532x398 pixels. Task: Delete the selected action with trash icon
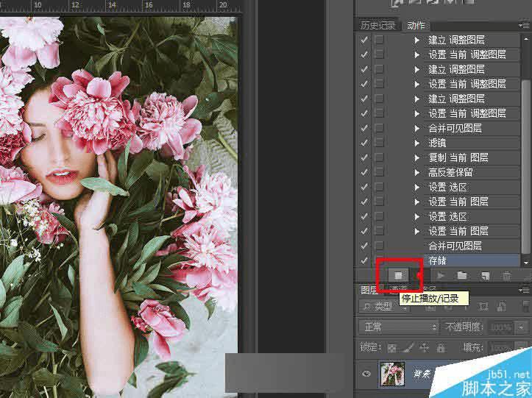click(506, 276)
